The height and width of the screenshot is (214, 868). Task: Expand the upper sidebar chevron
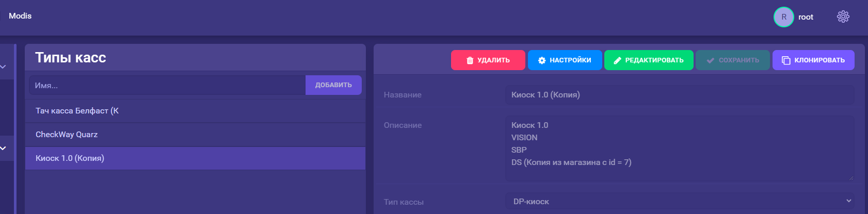3,67
